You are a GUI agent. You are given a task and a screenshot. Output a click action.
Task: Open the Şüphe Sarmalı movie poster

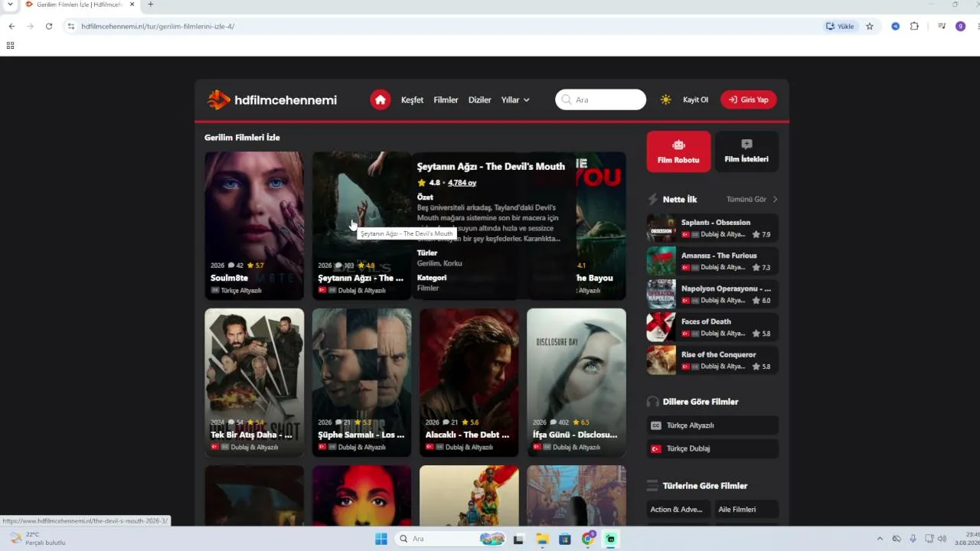point(361,382)
